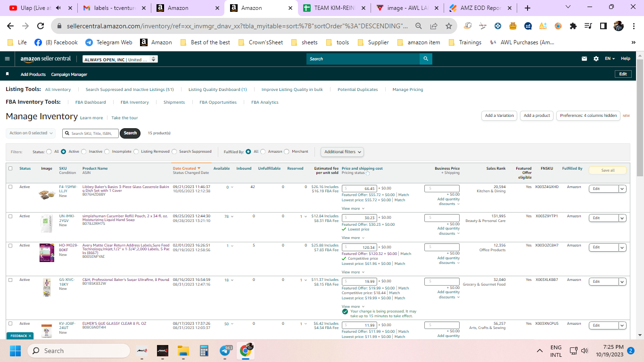
Task: Select the Incomplete status filter
Action: click(x=107, y=152)
